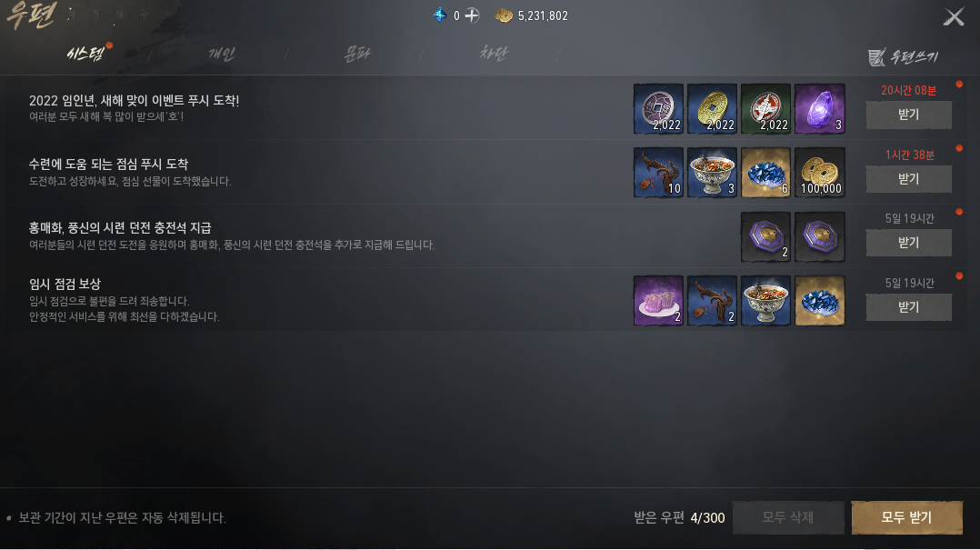Click the octagon charge stone with count 2
Viewport: 980px width, 550px height.
(x=765, y=237)
